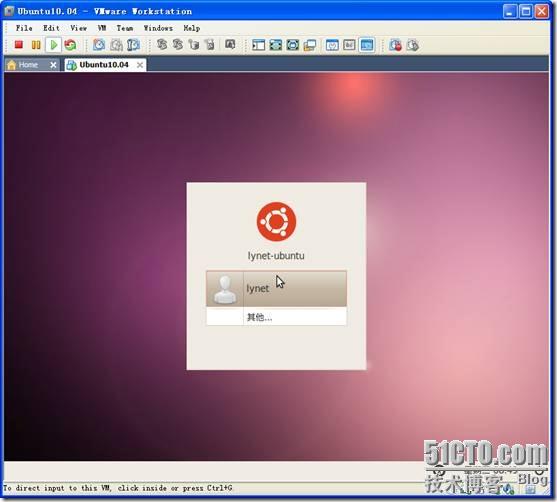The width and height of the screenshot is (557, 502).
Task: Toggle the sidebar panel view icon
Action: [x=258, y=45]
